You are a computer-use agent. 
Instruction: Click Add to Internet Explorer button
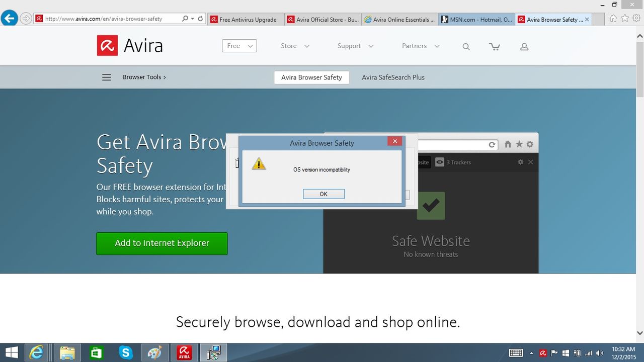pyautogui.click(x=162, y=243)
